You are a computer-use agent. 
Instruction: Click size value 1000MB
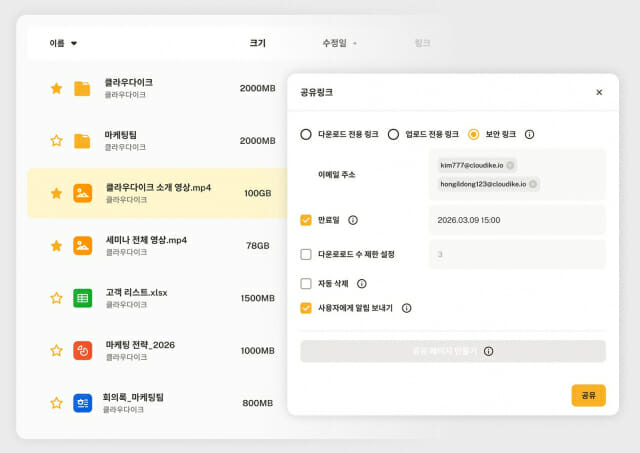(x=258, y=351)
